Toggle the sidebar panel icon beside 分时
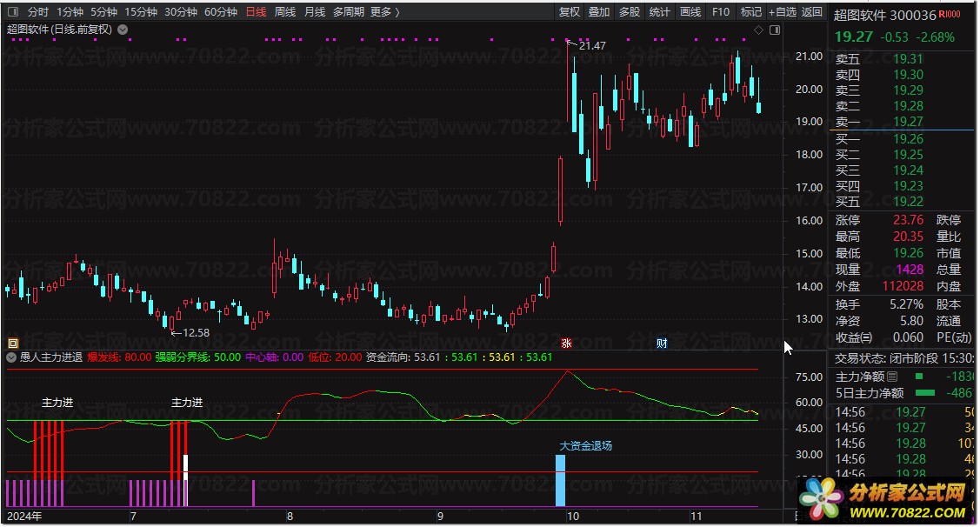The image size is (980, 527). (13, 12)
